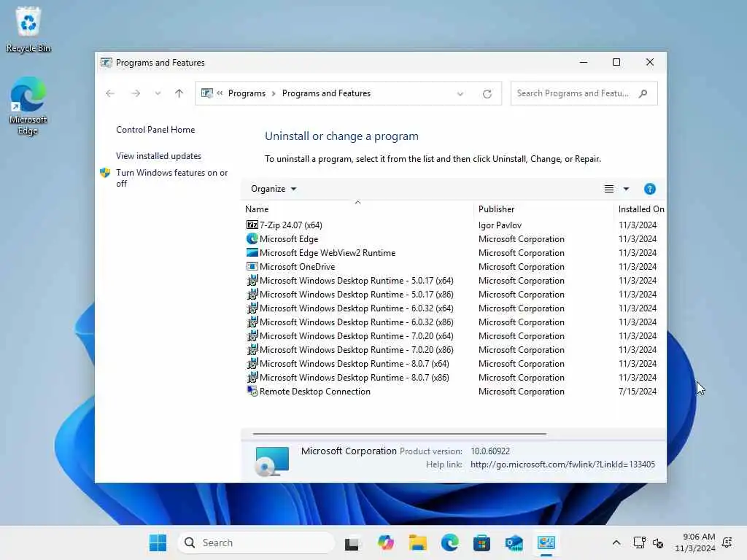Click the '7/15/2024' installed date cell

pos(637,391)
